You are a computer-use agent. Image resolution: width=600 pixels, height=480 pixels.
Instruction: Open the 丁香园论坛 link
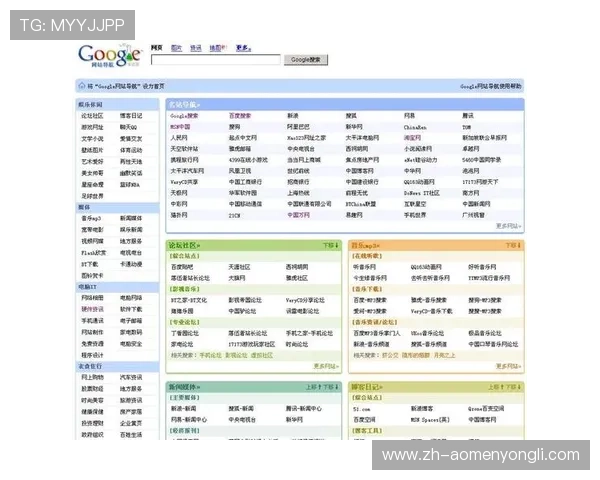pos(185,333)
